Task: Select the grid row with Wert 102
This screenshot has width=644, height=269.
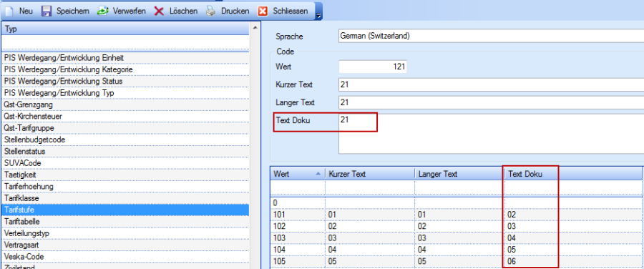Action: [456, 226]
